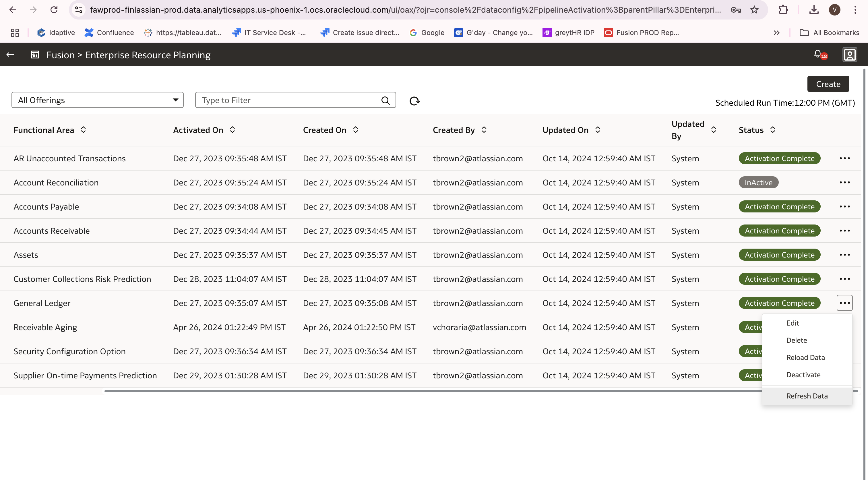The width and height of the screenshot is (868, 480).
Task: Click the General Ledger functional area
Action: (42, 303)
